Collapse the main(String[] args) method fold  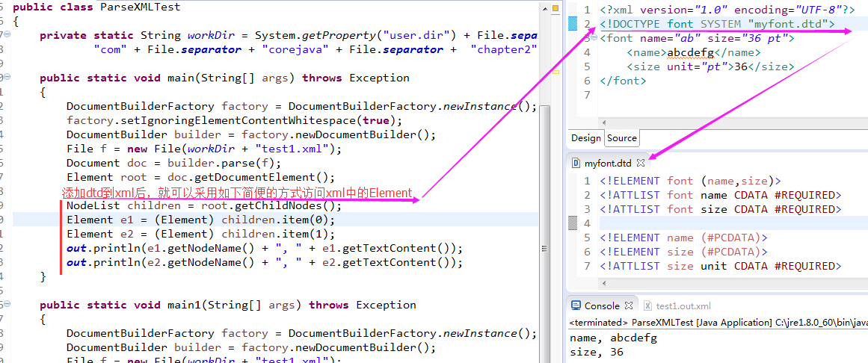7,78
